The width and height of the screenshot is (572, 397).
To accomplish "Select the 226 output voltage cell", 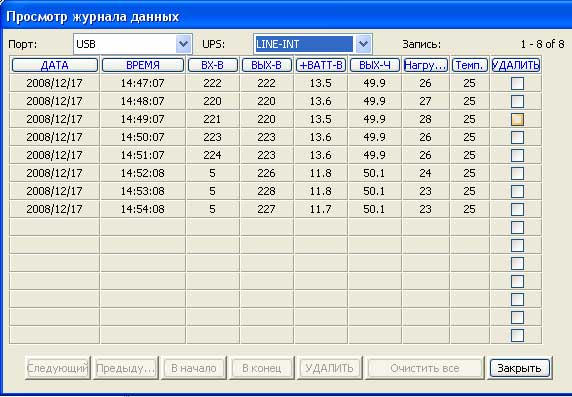I will coord(266,173).
